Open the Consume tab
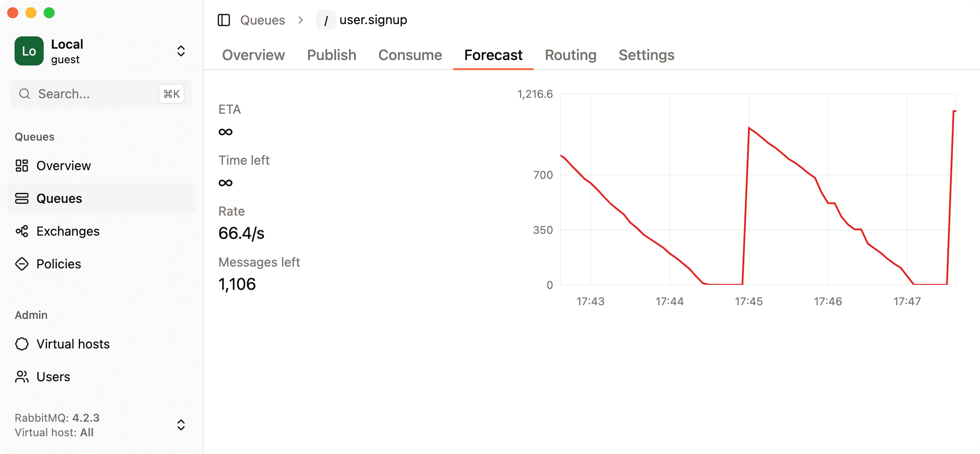 [410, 55]
